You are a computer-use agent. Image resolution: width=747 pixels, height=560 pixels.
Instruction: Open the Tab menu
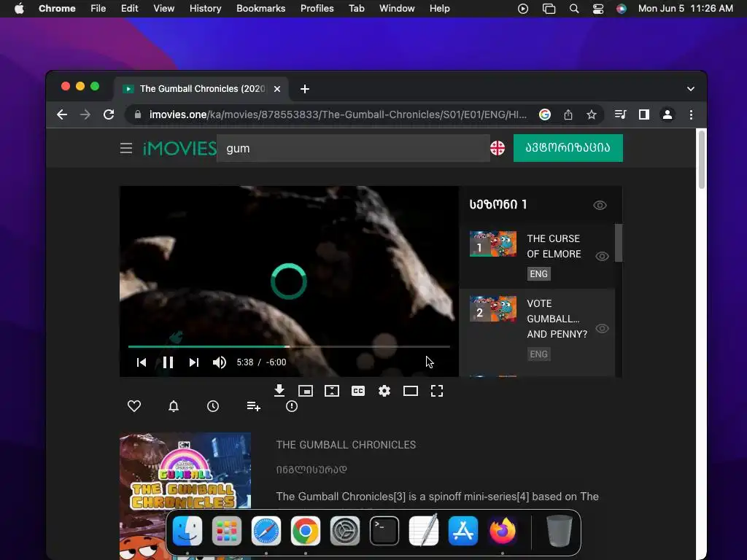click(x=356, y=9)
